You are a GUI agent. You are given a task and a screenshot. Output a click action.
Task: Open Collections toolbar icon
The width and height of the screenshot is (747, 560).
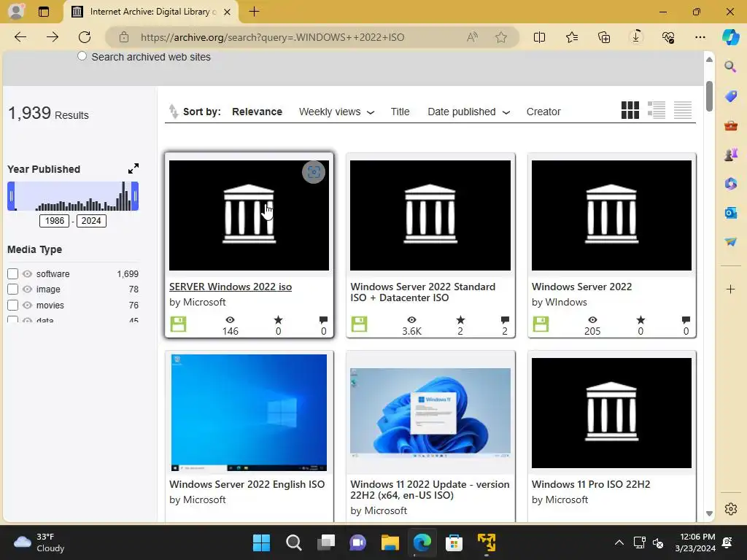coord(603,37)
